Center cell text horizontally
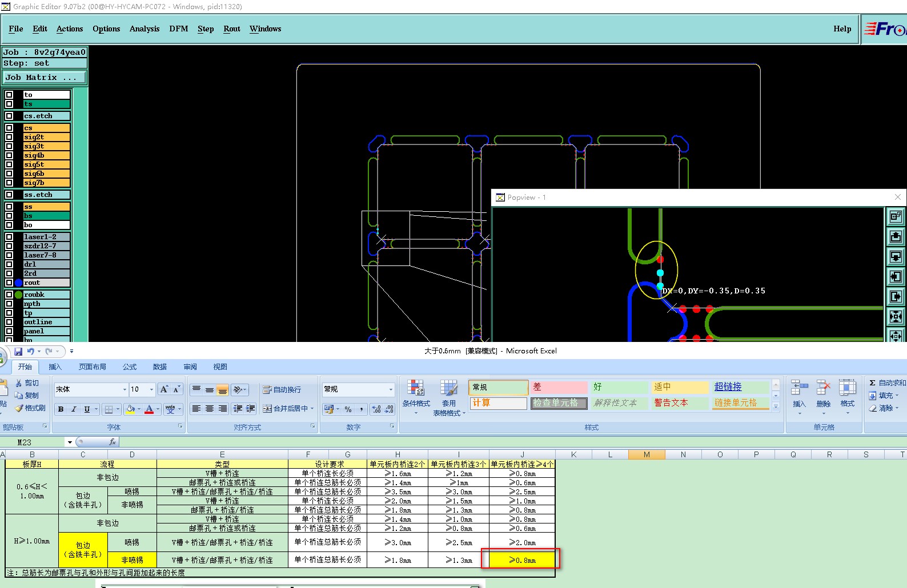 pos(210,409)
